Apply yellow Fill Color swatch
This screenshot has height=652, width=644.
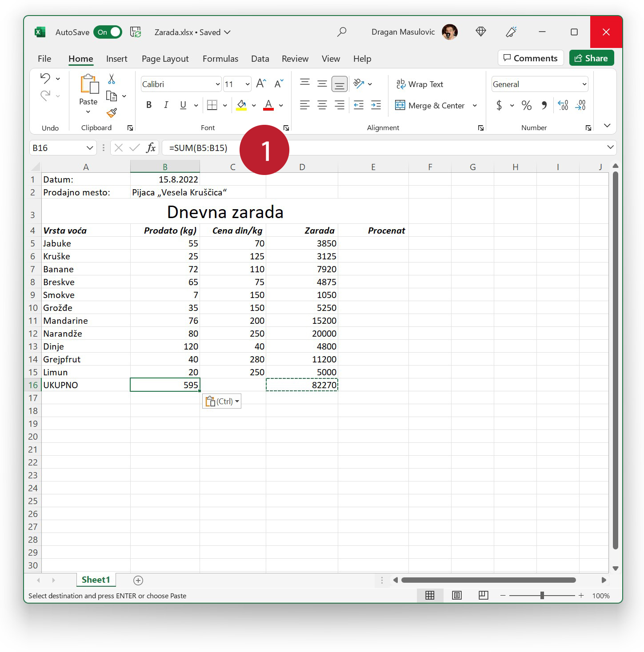241,105
